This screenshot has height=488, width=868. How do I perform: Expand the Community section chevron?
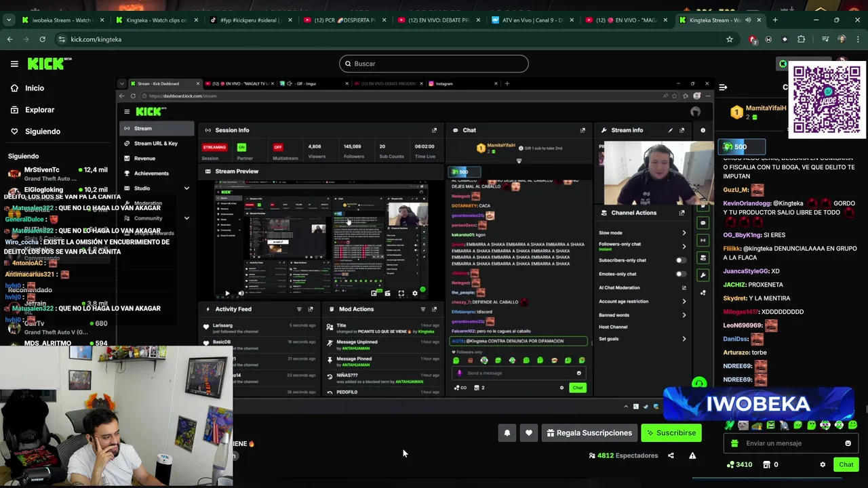click(x=186, y=218)
